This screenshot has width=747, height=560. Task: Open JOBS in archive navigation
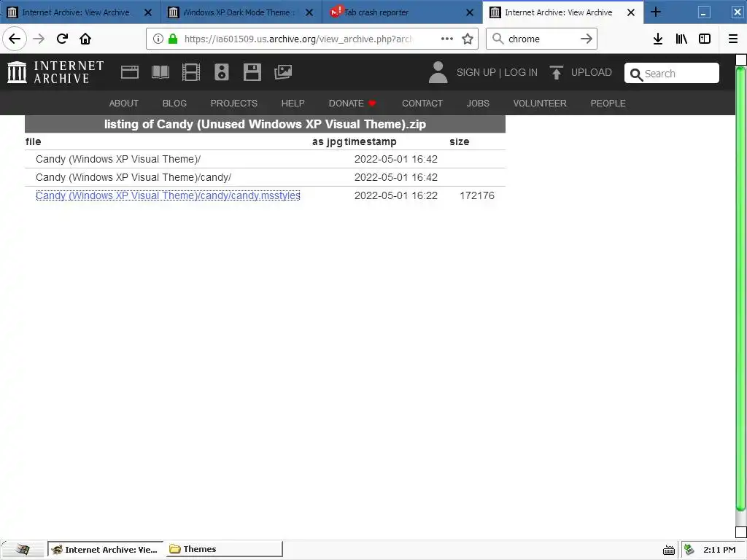478,104
